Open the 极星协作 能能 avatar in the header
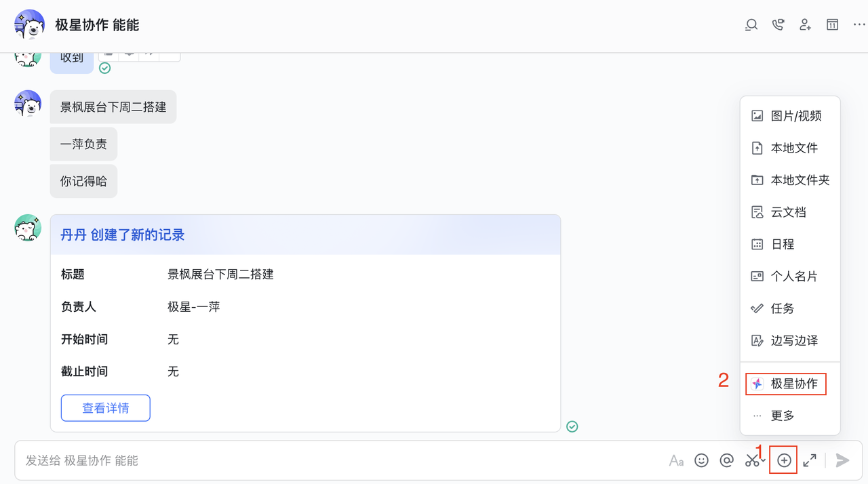The image size is (868, 484). point(29,25)
